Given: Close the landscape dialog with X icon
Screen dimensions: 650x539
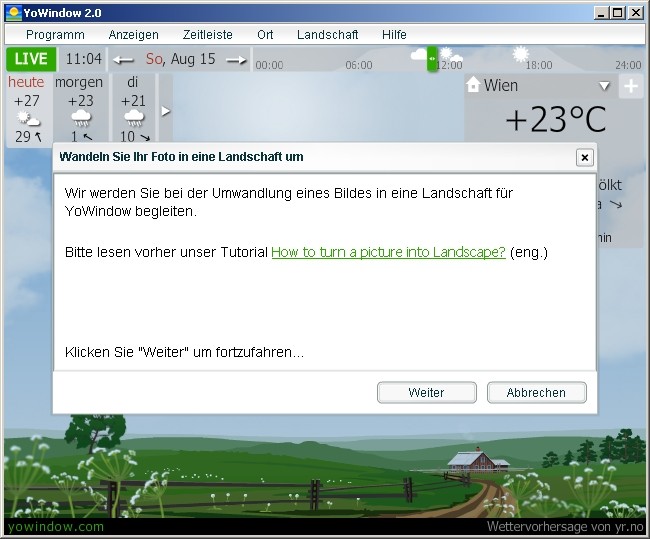Looking at the screenshot, I should (584, 157).
